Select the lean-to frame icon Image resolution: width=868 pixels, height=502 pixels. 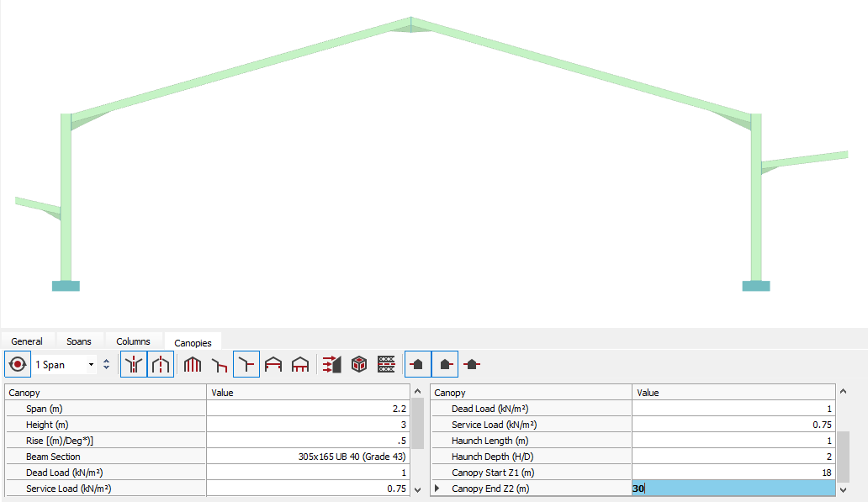[x=220, y=365]
